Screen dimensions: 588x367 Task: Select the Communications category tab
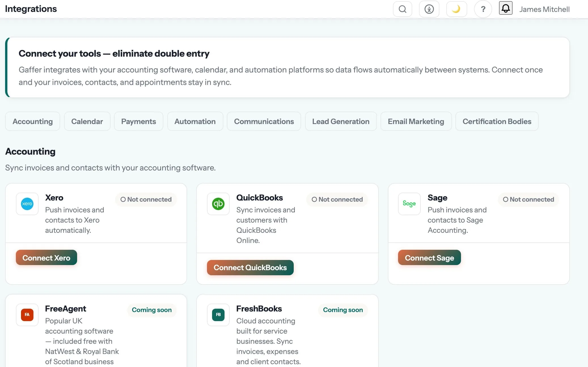[x=264, y=121]
